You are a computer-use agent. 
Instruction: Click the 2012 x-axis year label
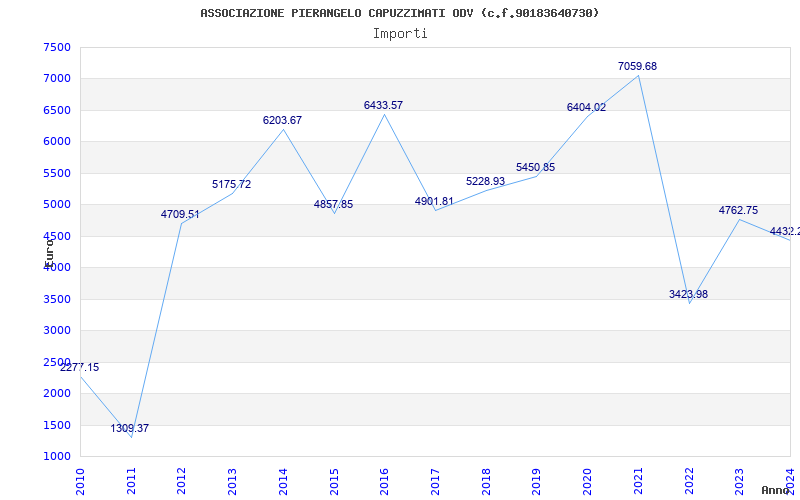point(181,482)
